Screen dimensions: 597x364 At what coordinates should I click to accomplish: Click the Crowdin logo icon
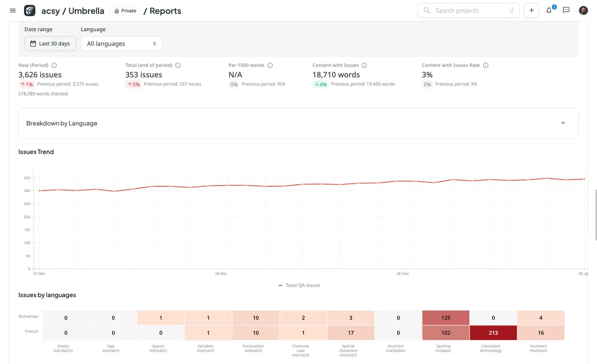[30, 11]
